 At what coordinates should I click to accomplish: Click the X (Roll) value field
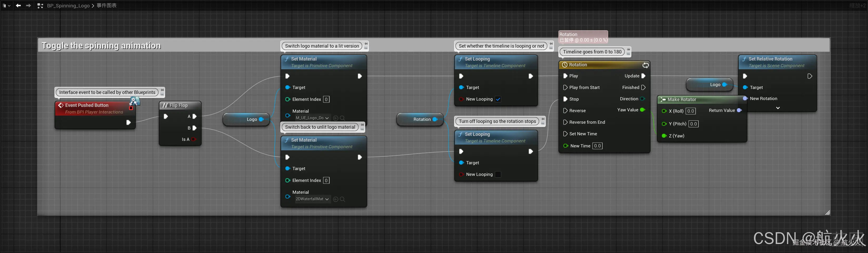(691, 111)
